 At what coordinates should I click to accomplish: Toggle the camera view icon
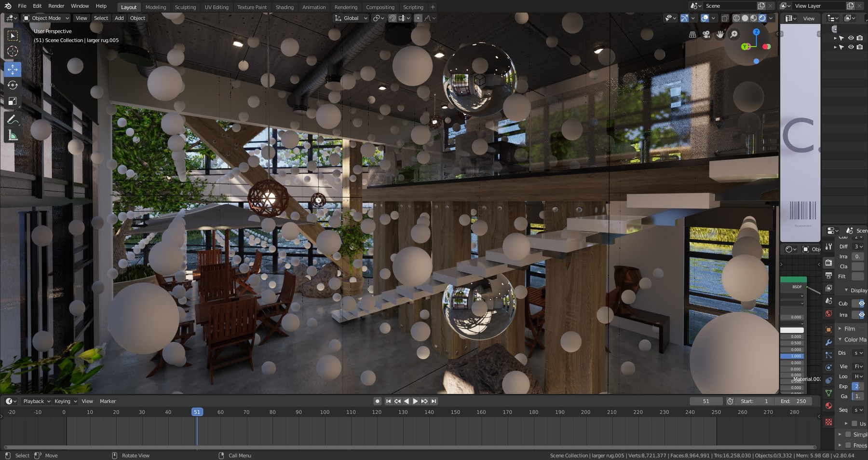[x=706, y=34]
